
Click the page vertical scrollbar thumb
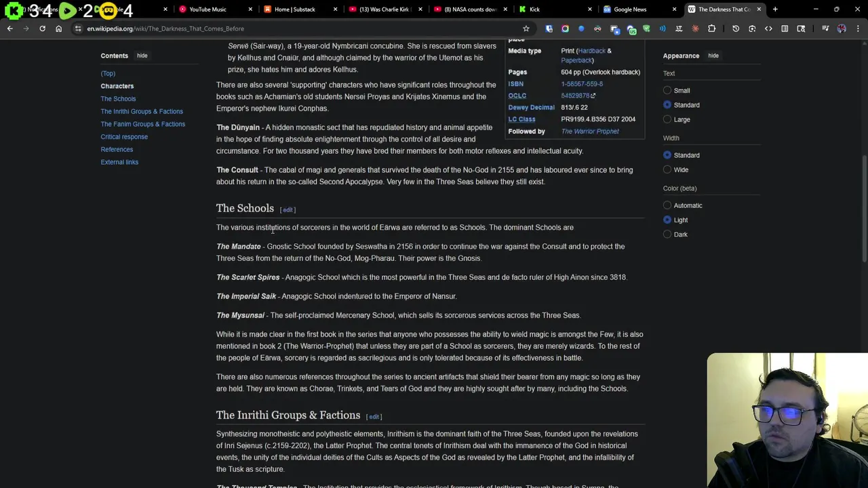point(865,209)
